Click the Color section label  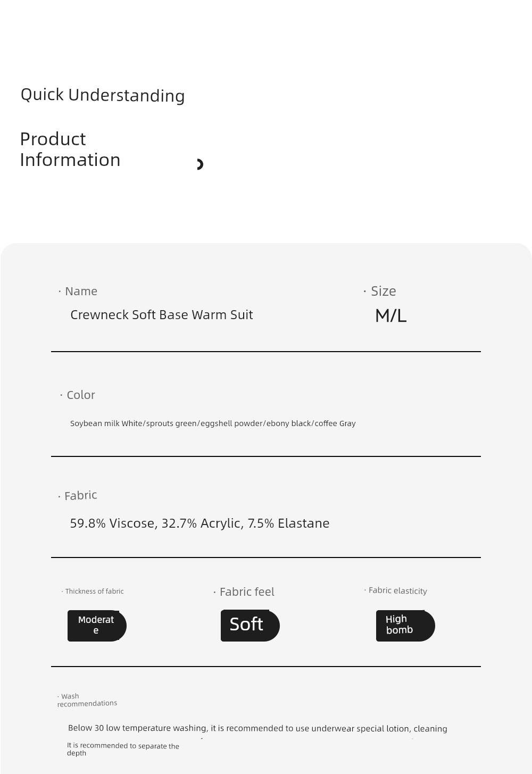point(78,395)
